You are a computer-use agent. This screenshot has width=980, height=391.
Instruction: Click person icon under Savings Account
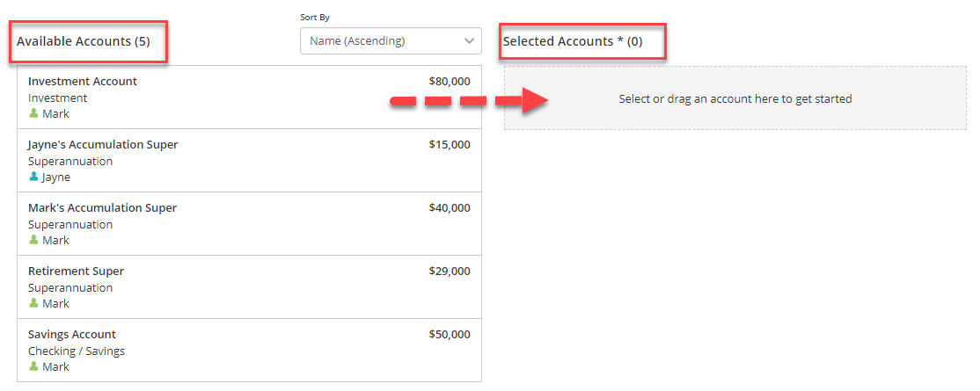coord(33,366)
